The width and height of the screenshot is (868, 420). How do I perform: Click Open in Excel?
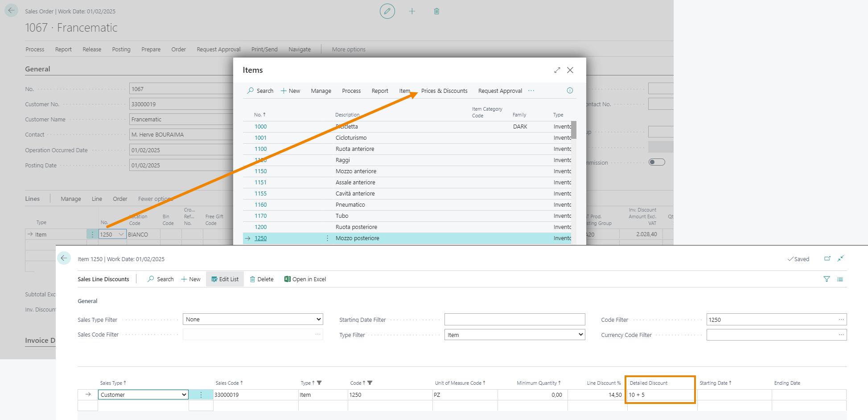305,279
